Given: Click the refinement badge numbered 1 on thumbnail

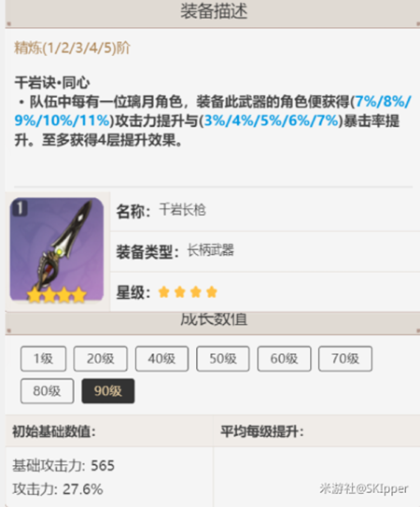Looking at the screenshot, I should tap(20, 208).
